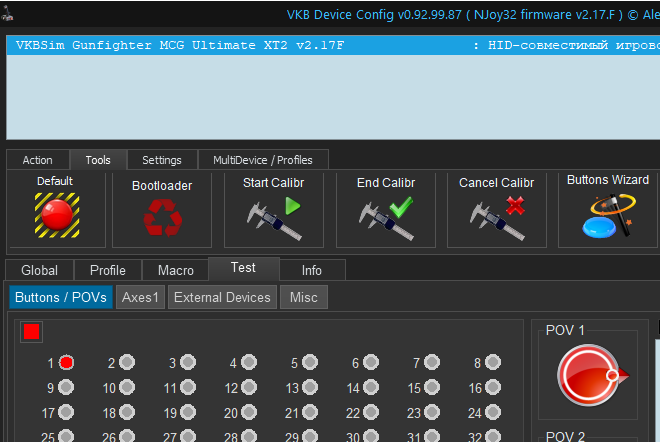Click the red square indicator above button grid
The height and width of the screenshot is (442, 660).
(x=32, y=332)
